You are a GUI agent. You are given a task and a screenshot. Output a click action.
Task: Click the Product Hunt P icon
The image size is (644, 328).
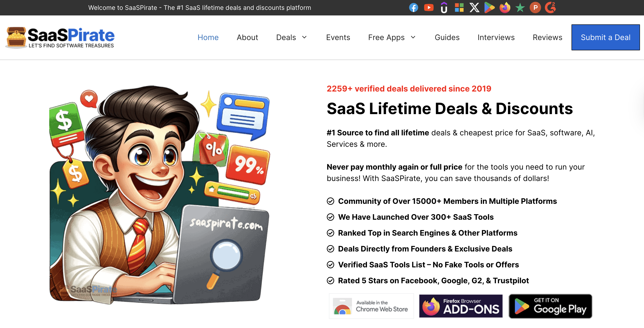point(535,8)
